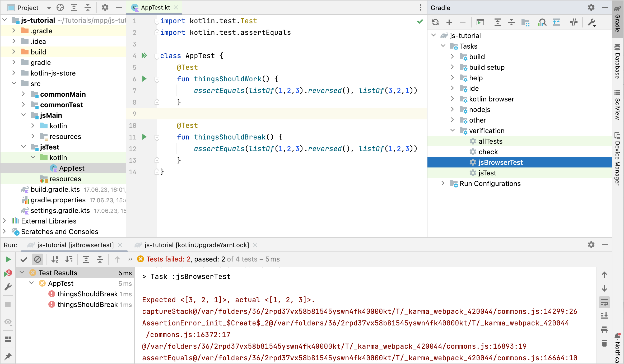Toggle Gradle offline mode icon
The image size is (624, 364).
[x=574, y=22]
